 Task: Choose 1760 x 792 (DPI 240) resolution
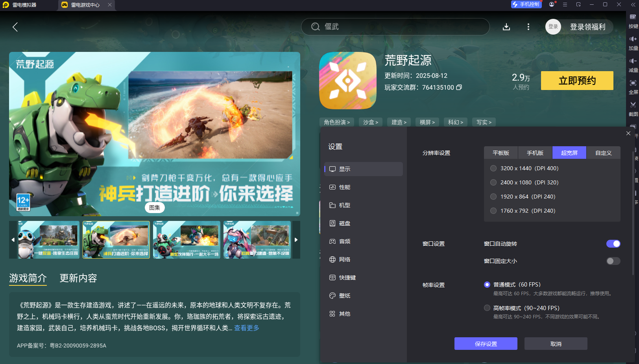tap(493, 211)
